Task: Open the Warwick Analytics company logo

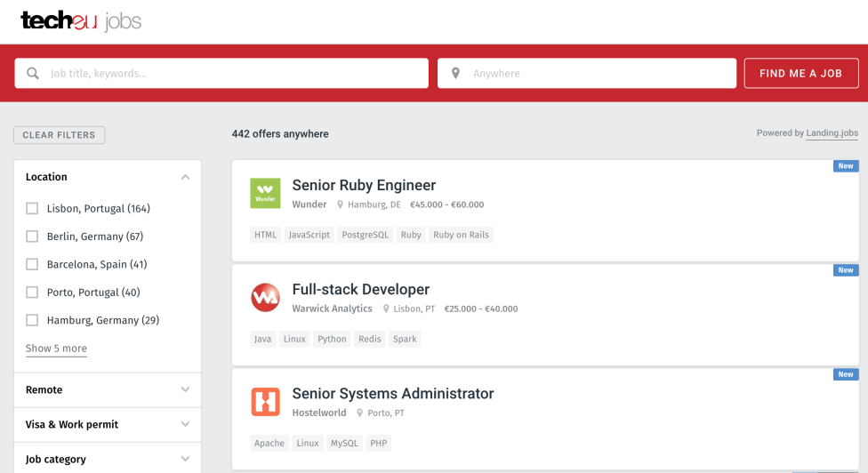Action: click(x=265, y=298)
